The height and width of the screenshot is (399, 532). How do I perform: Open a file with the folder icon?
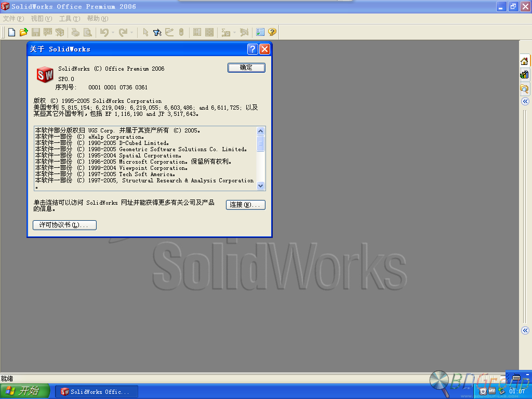pos(23,32)
